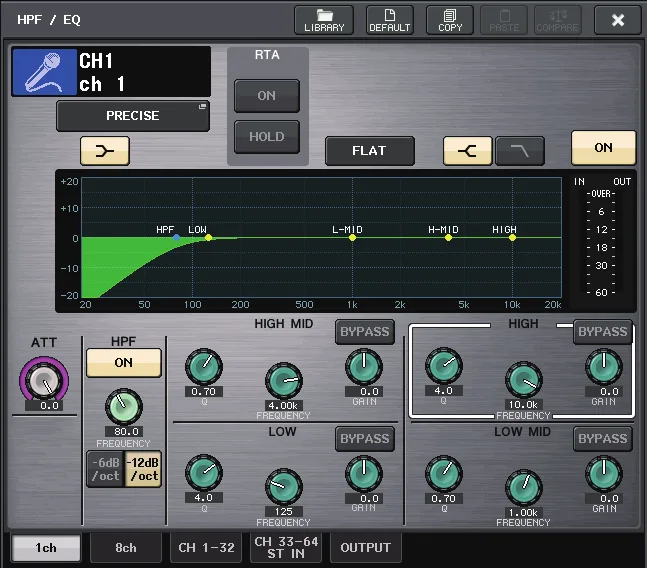This screenshot has width=647, height=568.
Task: Open the PRECISE EQ type selector
Action: click(132, 116)
